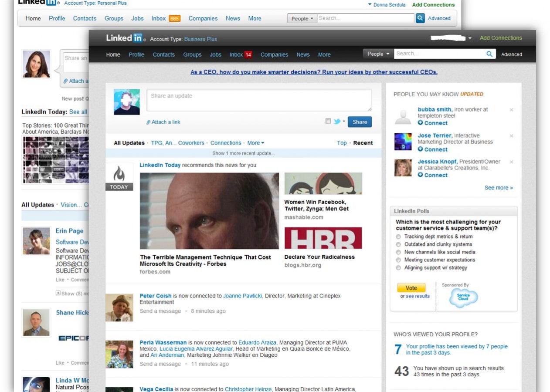Choose 'Meeting customer expectations' poll option
550x392 pixels.
pos(398,260)
